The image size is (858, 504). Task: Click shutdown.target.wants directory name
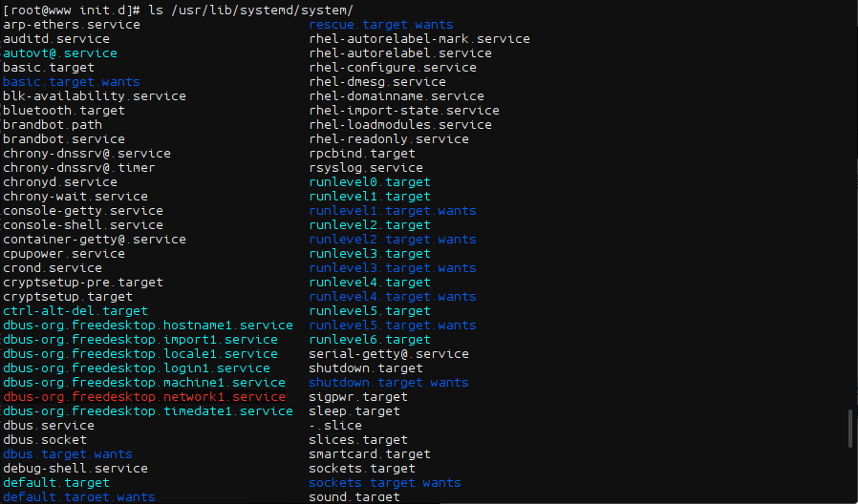coord(389,382)
